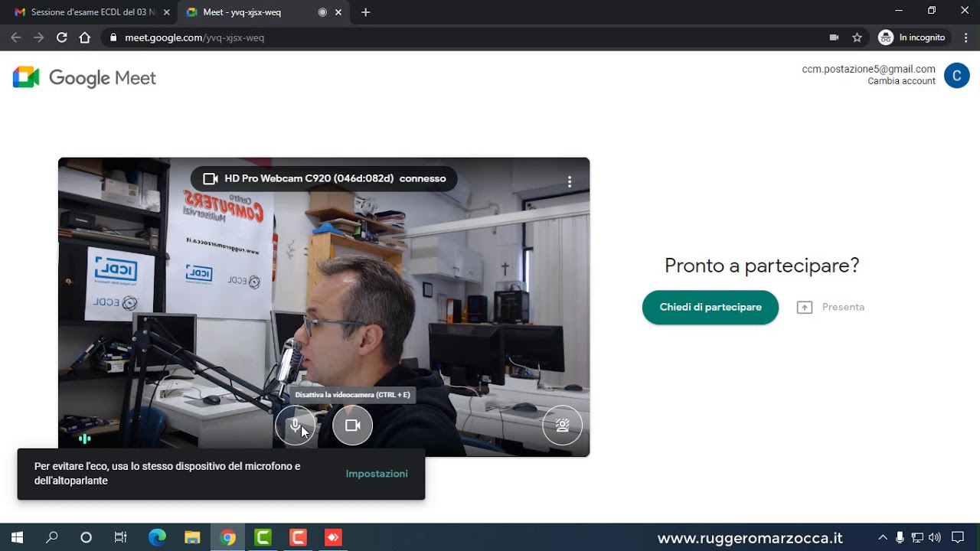Mute the microphone in the video preview
980x551 pixels.
coord(296,425)
